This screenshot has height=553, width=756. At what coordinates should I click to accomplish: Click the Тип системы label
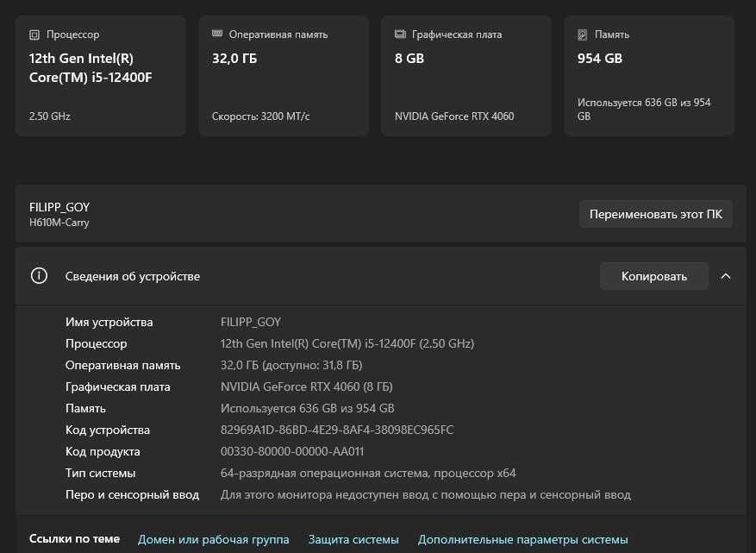click(100, 474)
